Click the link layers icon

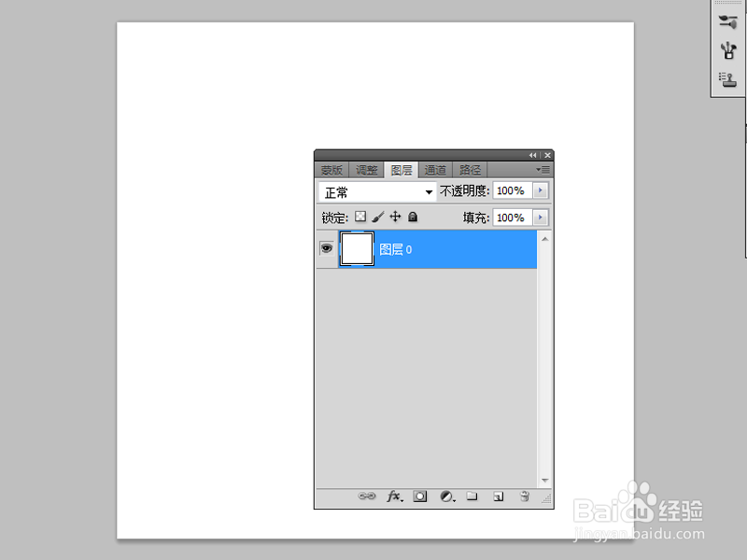coord(366,497)
